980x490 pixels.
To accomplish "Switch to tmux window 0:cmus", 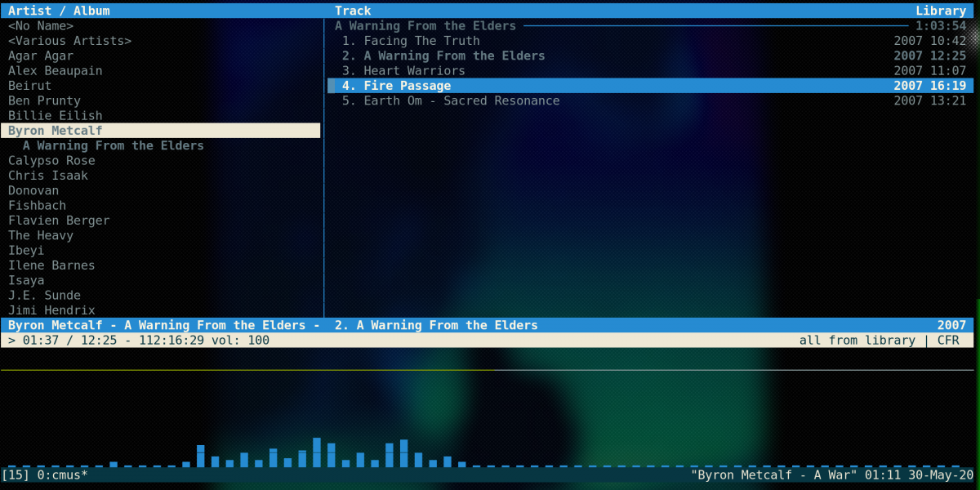I will click(x=62, y=474).
